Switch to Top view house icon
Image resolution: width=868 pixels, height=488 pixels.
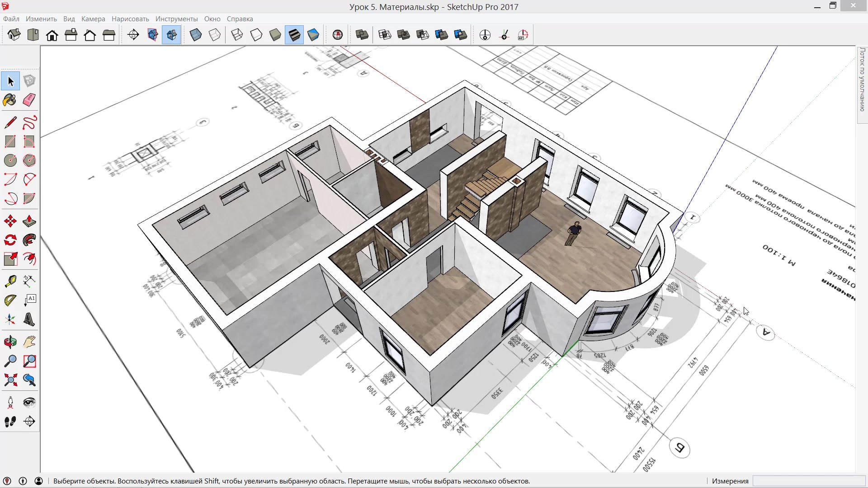[33, 35]
